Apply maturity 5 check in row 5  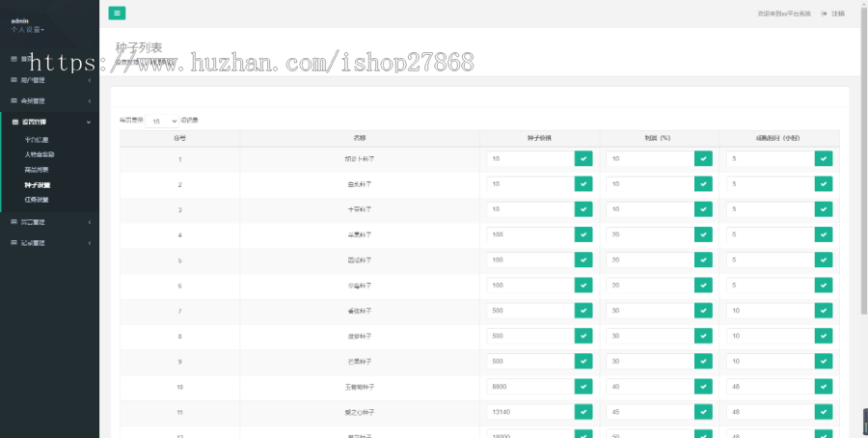(x=824, y=260)
